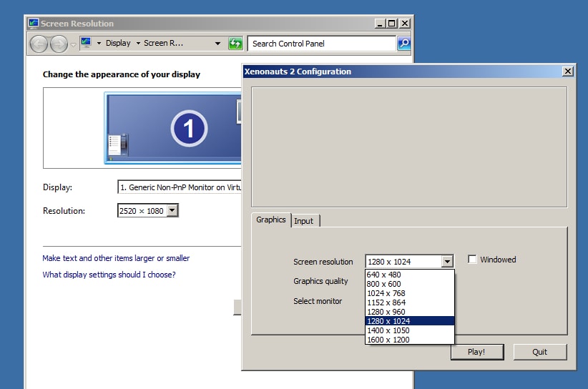Collapse the Screen resolution combo box arrow
Viewport: 588px width, 389px height.
point(447,261)
